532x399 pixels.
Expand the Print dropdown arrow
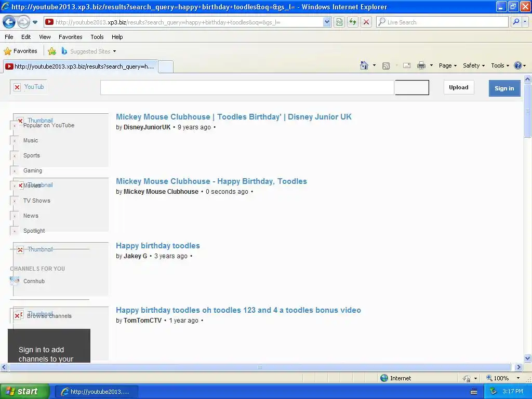coord(431,65)
